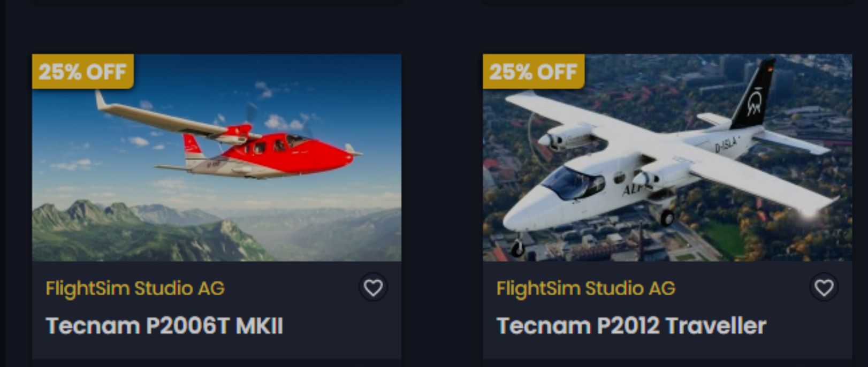Open the Tecnam P2012 Traveller product title
Screen dimensions: 868x367
click(x=631, y=326)
